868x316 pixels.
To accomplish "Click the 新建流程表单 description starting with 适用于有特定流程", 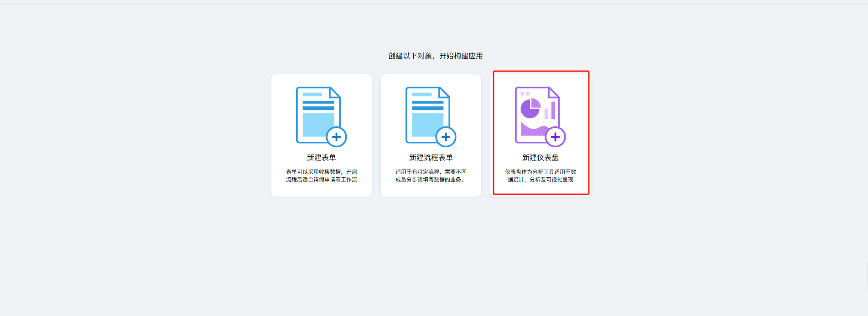I will [x=431, y=176].
